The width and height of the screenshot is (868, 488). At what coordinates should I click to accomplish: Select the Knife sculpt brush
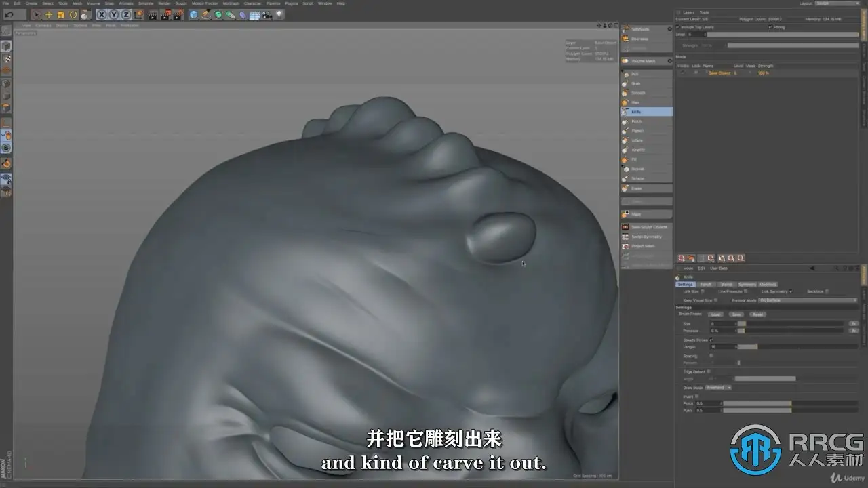pyautogui.click(x=646, y=112)
